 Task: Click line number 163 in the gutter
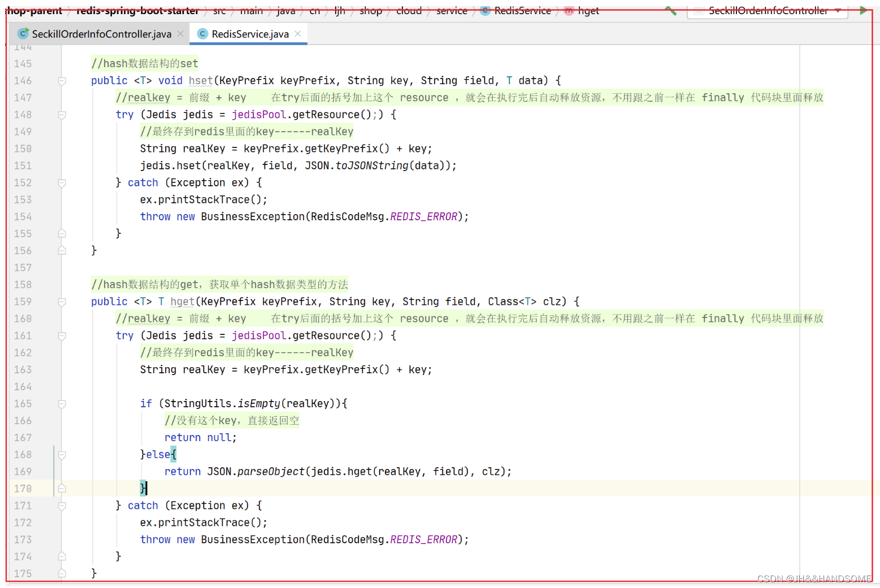(x=23, y=369)
